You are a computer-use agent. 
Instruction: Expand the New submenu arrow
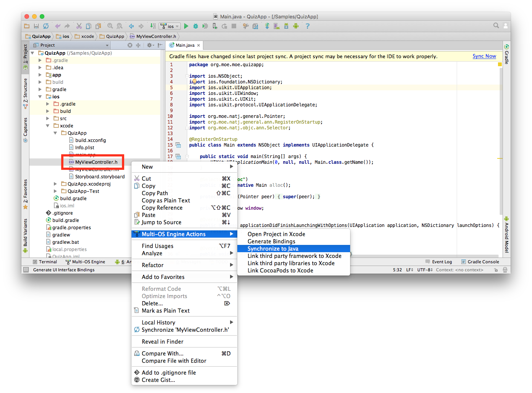tap(231, 167)
